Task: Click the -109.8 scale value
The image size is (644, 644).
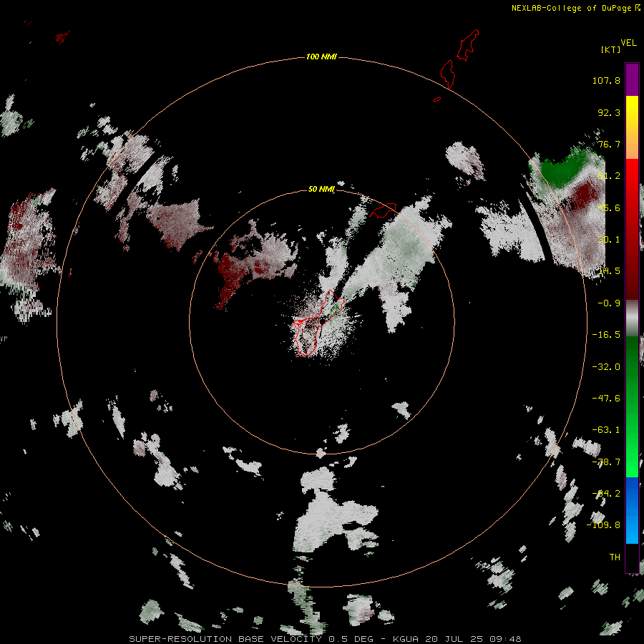Action: coord(603,525)
